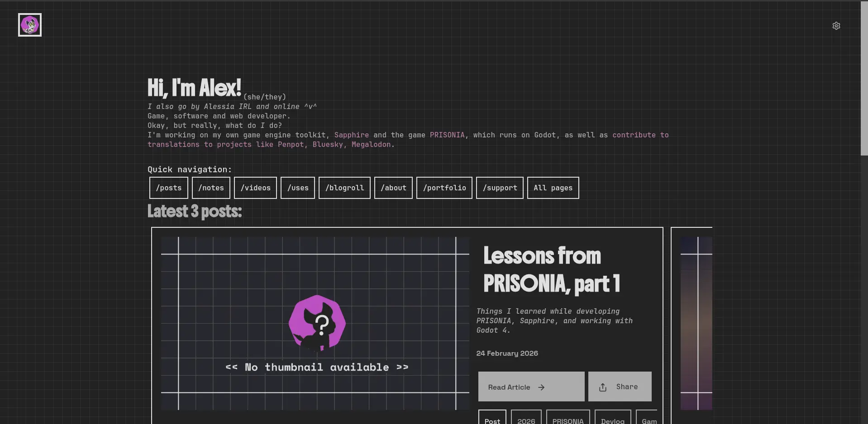Click the question mark placeholder mascot icon

pyautogui.click(x=317, y=323)
